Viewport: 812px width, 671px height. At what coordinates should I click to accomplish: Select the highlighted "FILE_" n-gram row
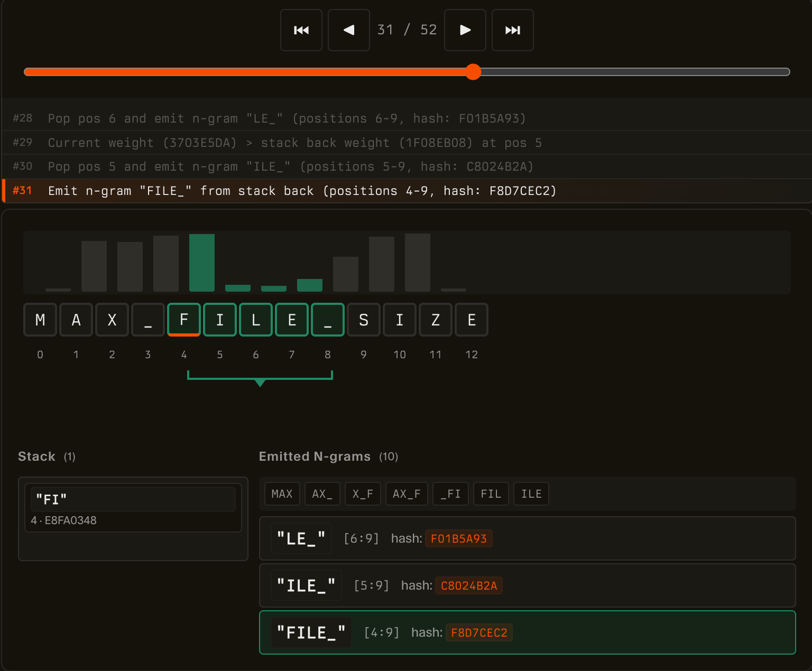coord(528,632)
